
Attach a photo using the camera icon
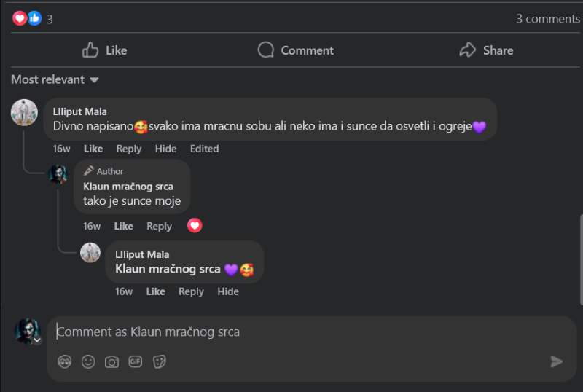click(111, 362)
